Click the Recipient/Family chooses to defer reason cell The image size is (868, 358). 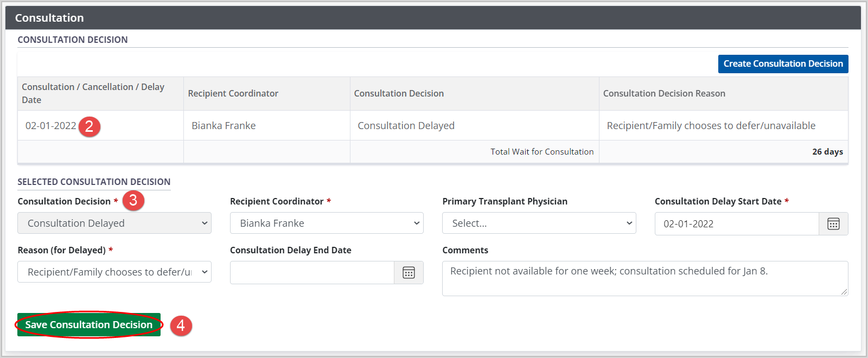(711, 126)
